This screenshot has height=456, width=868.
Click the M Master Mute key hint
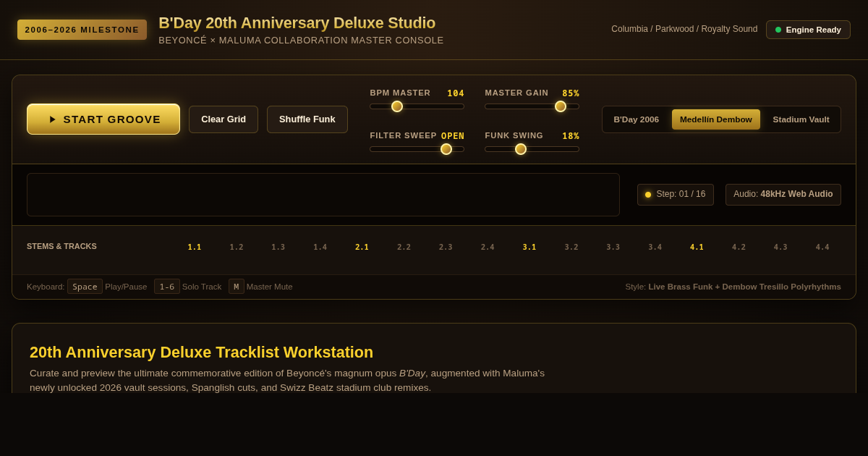coord(237,287)
